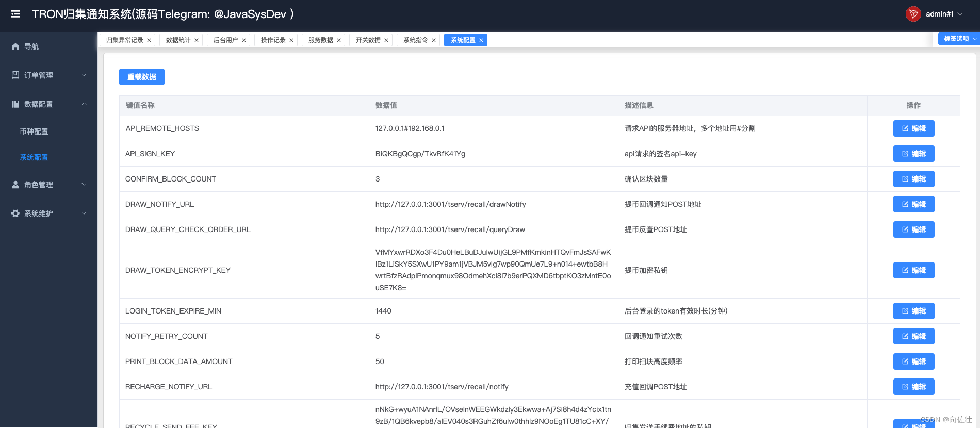Click key name LOGIN_TOKEN_EXPIRE_MIN
This screenshot has height=428, width=980.
point(173,311)
